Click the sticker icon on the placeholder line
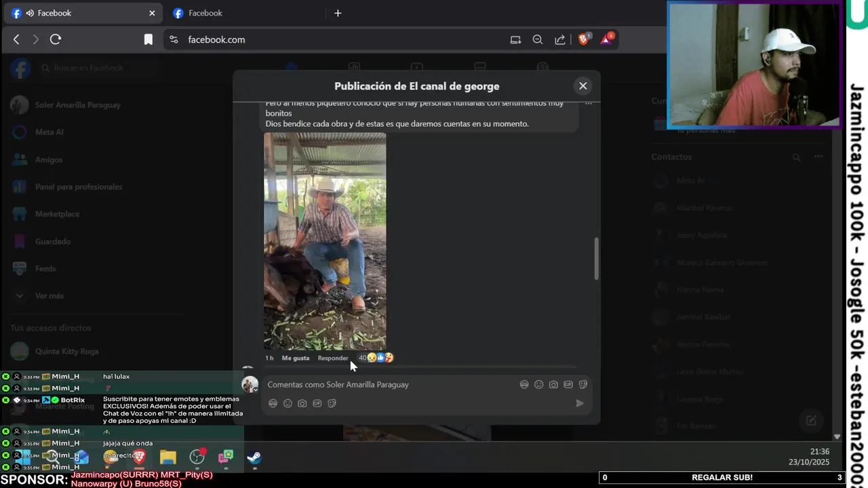Image resolution: width=868 pixels, height=488 pixels. point(583,384)
